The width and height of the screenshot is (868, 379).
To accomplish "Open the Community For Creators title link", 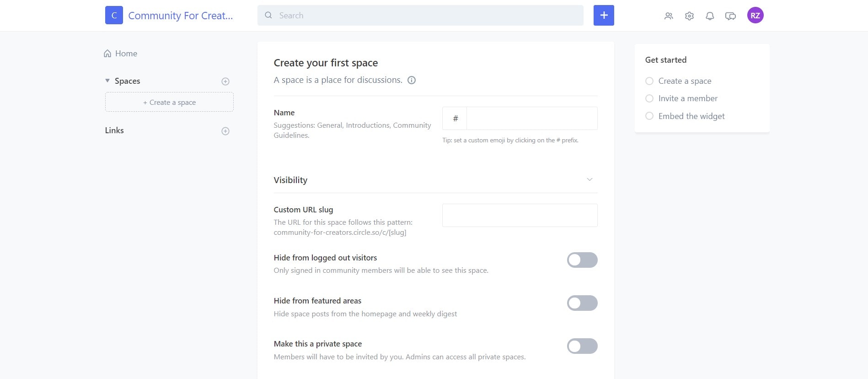I will (180, 16).
